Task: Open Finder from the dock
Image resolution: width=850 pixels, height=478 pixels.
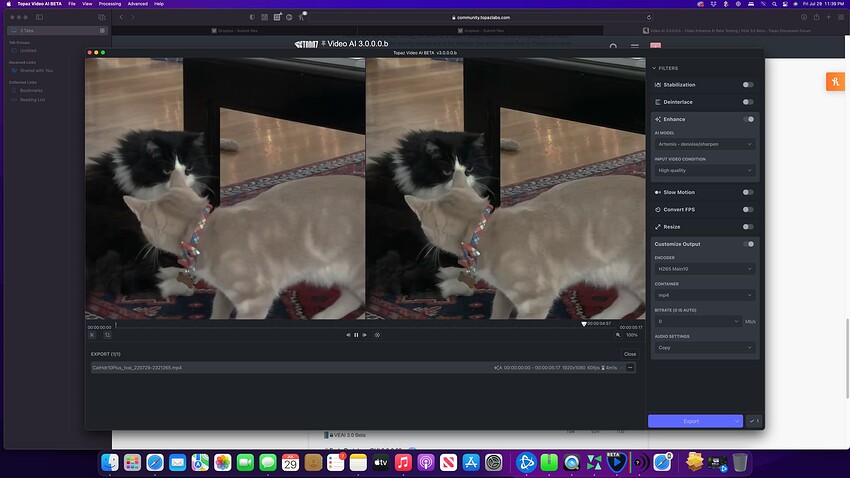Action: [x=110, y=462]
